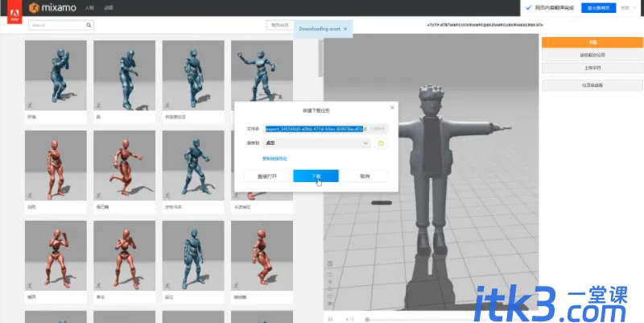This screenshot has height=323, width=644.
Task: Click the 复制链接地址 copy link
Action: tap(275, 159)
